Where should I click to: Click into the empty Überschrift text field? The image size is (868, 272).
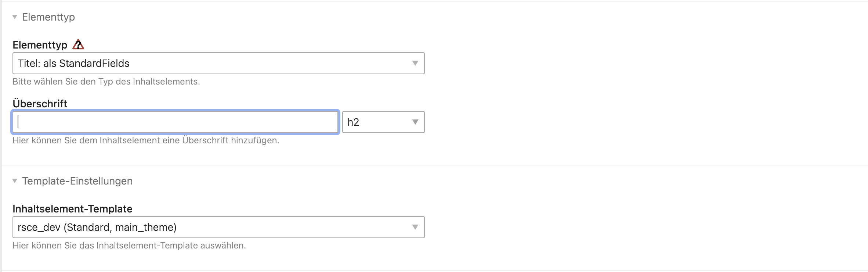[175, 122]
